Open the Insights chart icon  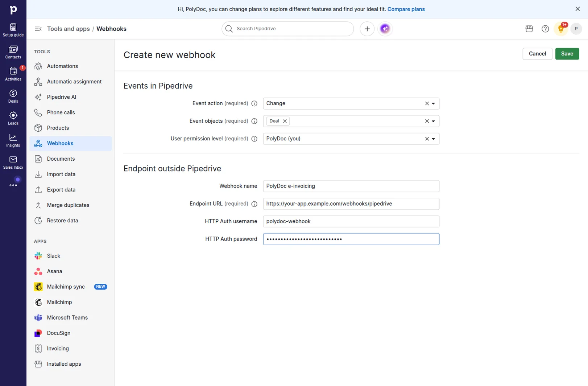click(13, 140)
